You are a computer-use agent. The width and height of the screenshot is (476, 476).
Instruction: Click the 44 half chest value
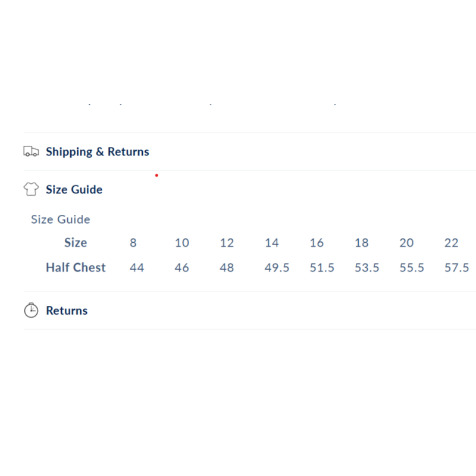point(137,268)
